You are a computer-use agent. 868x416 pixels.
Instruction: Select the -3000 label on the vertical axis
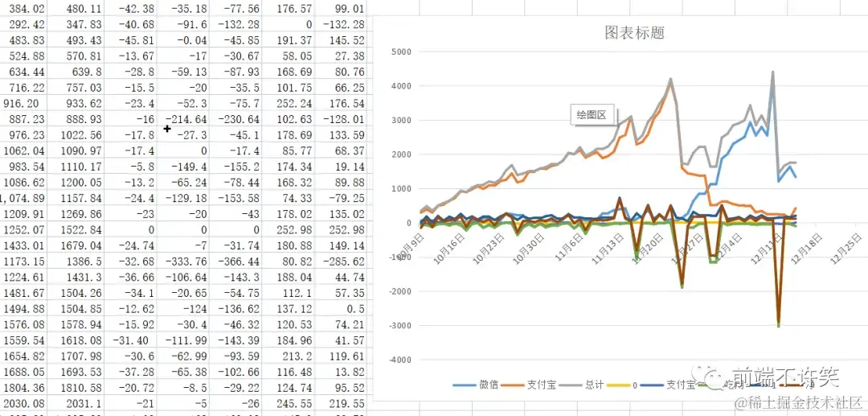tap(401, 326)
